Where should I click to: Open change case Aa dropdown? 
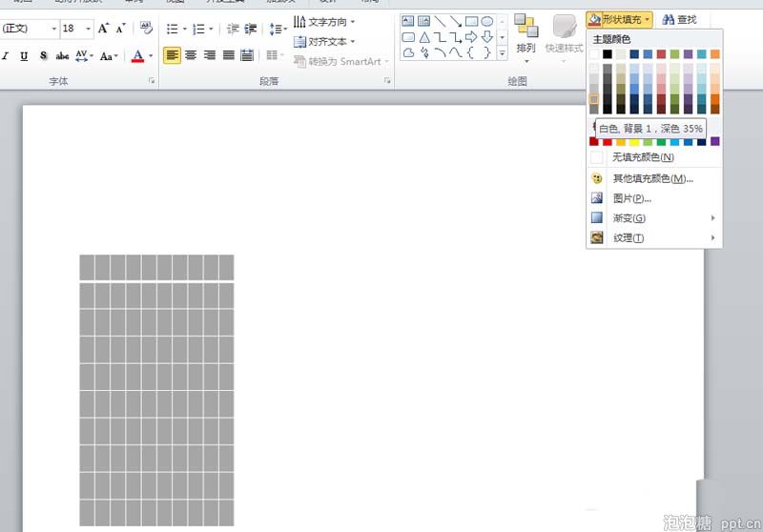click(109, 56)
